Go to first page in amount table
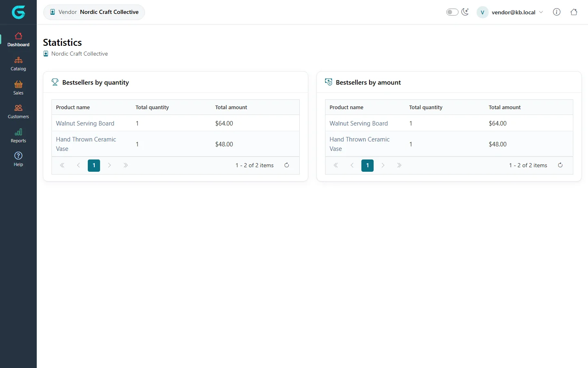The width and height of the screenshot is (588, 368). click(x=336, y=165)
